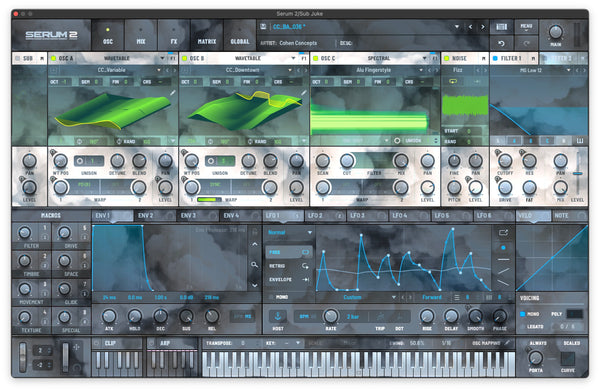Click the LFO Host anchor icon
Viewport: 600px width, 391px height.
coord(278,316)
